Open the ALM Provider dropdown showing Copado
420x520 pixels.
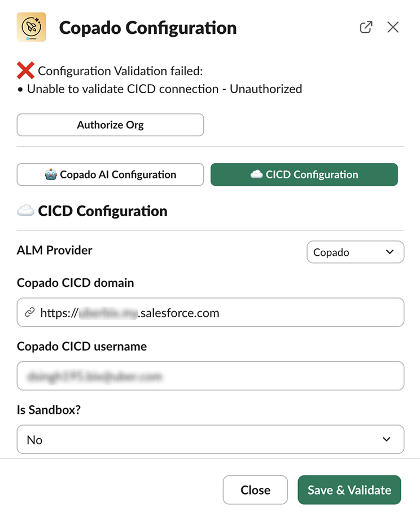355,252
